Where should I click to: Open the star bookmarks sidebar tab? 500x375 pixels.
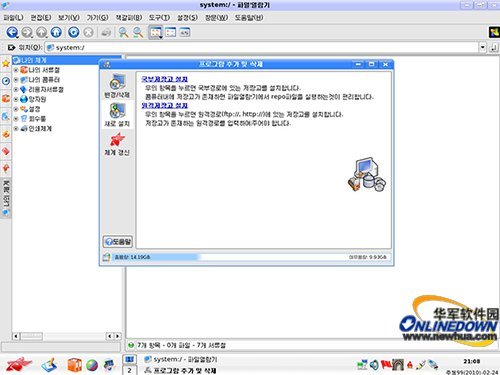pos(6,63)
